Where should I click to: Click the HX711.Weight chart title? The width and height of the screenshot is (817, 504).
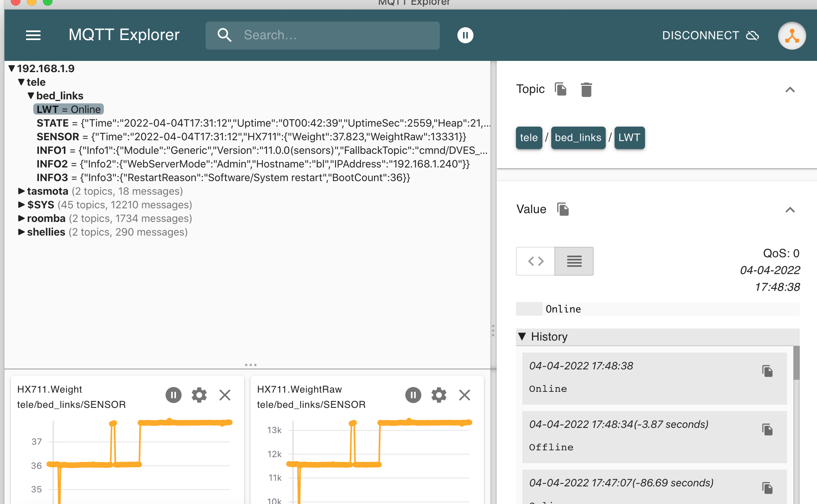[x=50, y=389]
